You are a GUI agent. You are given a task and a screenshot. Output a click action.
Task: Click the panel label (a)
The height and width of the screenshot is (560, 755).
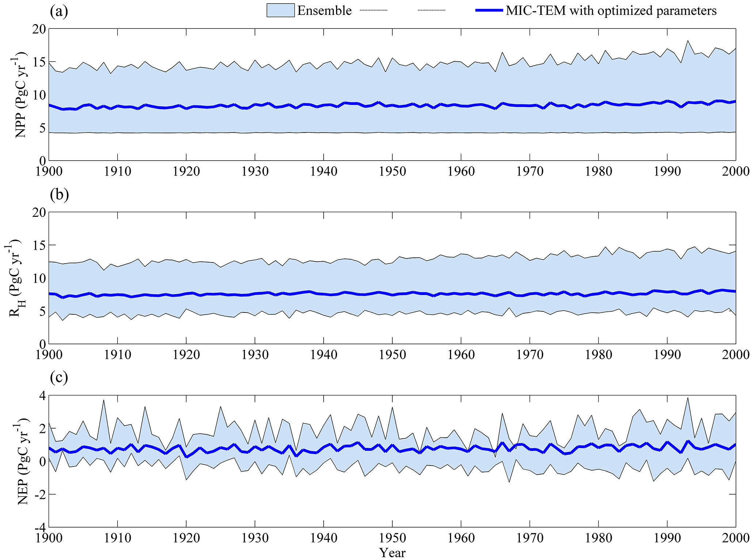tap(59, 11)
